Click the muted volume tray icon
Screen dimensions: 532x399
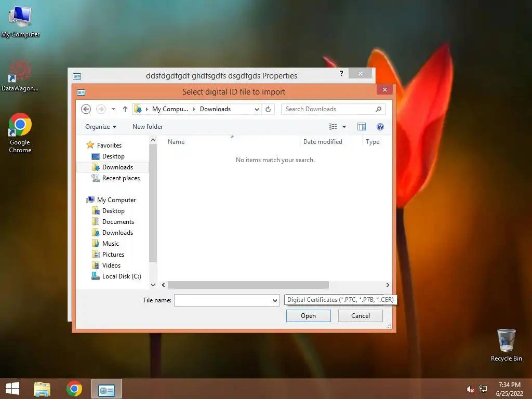coord(470,389)
